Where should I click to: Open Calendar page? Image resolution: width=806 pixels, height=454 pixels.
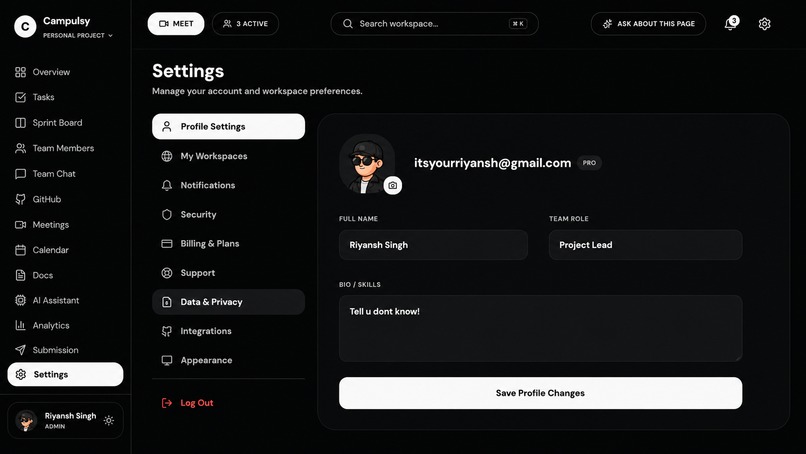tap(65, 250)
